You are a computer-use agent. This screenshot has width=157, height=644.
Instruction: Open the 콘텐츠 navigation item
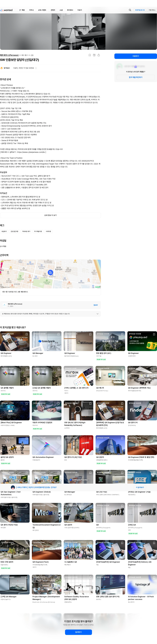(x=53, y=10)
